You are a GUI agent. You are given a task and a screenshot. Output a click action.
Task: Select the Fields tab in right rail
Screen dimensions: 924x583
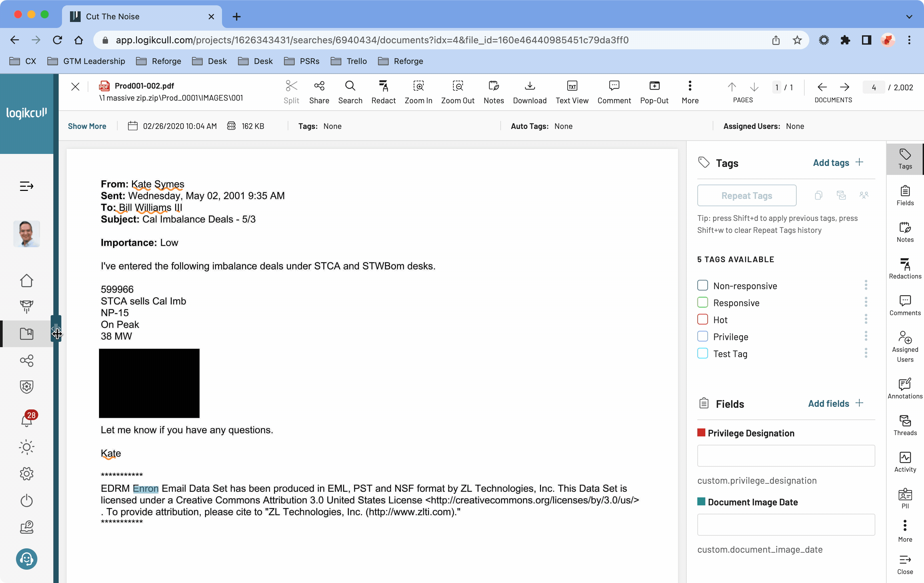[905, 196]
